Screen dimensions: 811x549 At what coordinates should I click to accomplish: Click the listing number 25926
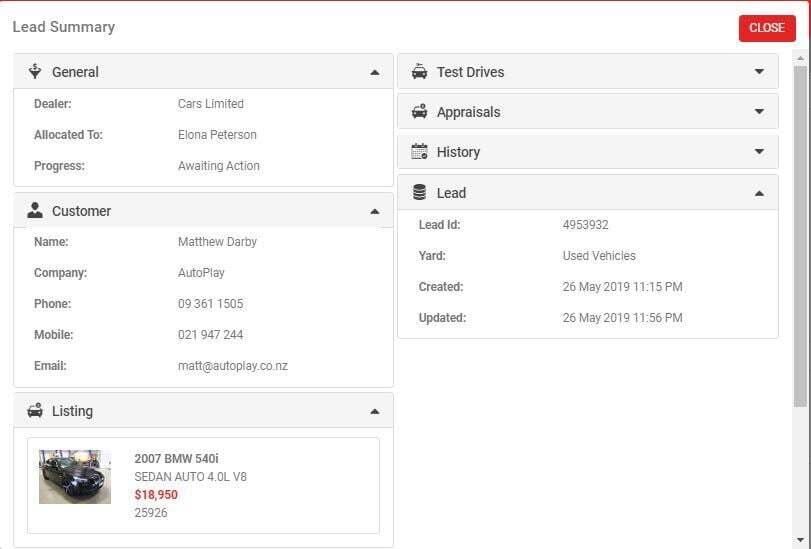[151, 513]
